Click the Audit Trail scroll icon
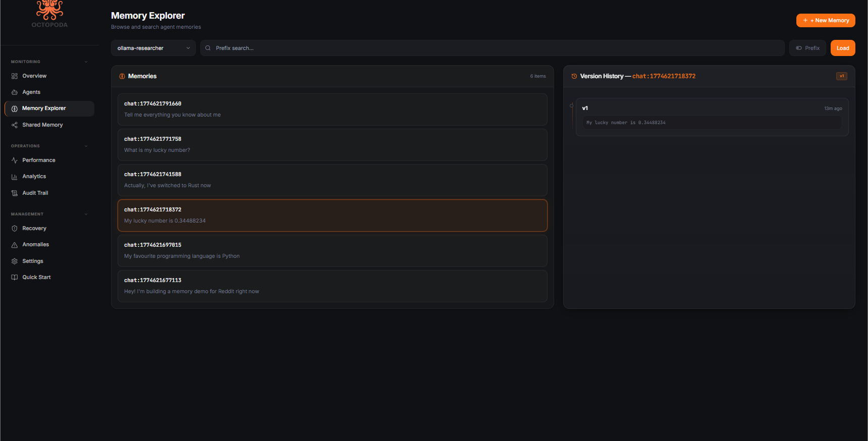The width and height of the screenshot is (868, 441). tap(15, 193)
